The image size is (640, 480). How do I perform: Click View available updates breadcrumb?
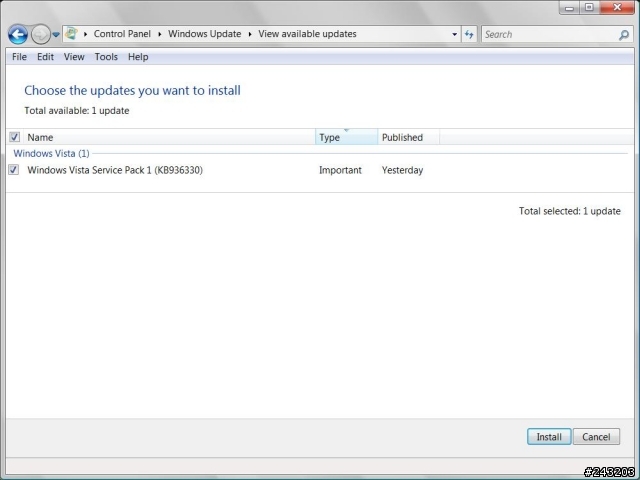(x=307, y=34)
